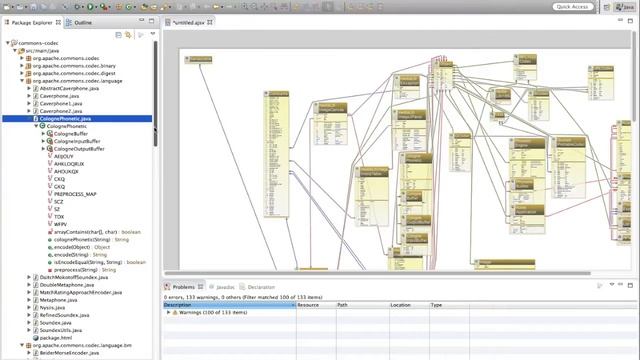Select MatchRatingApproachEncoder.java file
The image size is (640, 360).
point(81,292)
